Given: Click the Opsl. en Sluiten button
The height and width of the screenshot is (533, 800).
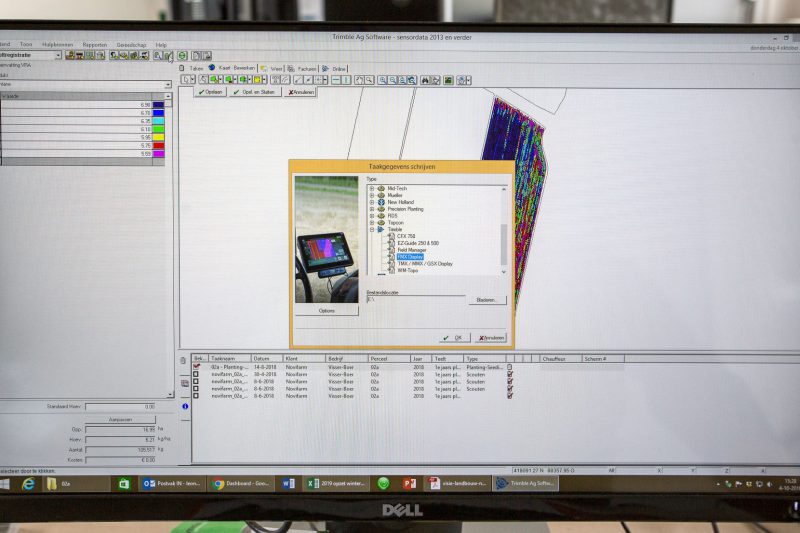Looking at the screenshot, I should tap(254, 92).
